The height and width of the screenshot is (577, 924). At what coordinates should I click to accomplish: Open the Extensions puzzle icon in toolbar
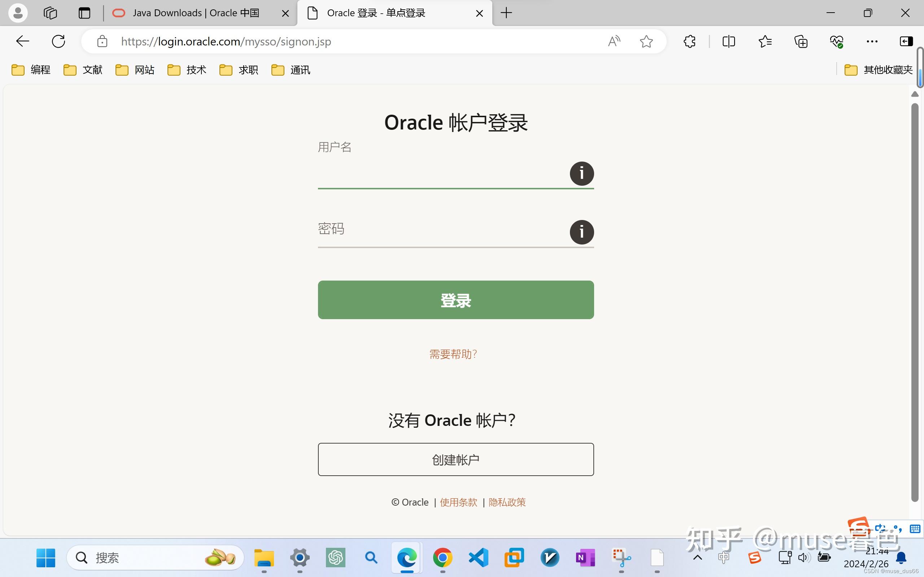tap(689, 41)
